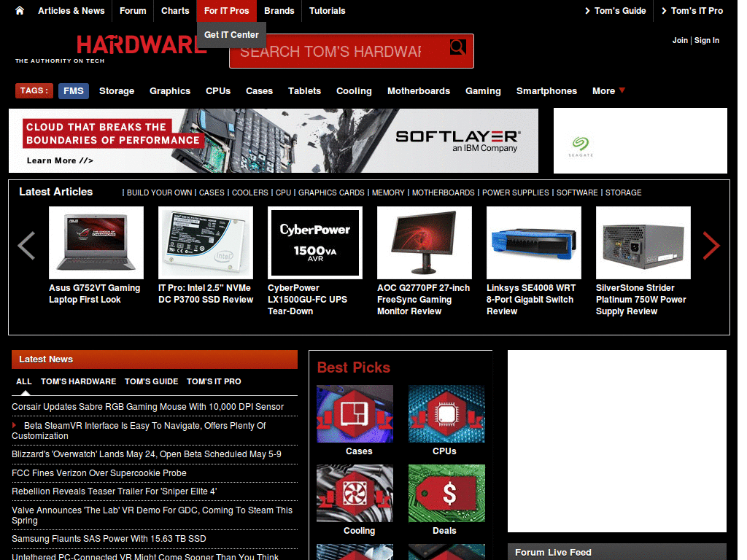Open AOC monitor thumbnail
The width and height of the screenshot is (747, 560).
(x=425, y=243)
